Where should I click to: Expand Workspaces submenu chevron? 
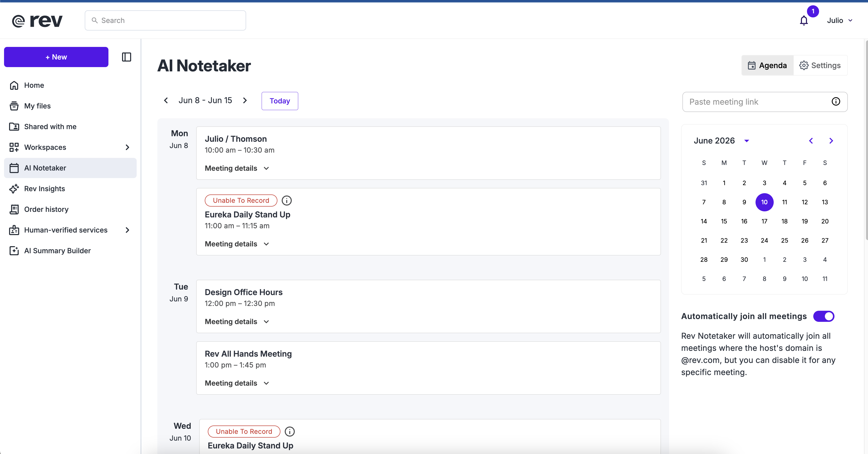(127, 147)
